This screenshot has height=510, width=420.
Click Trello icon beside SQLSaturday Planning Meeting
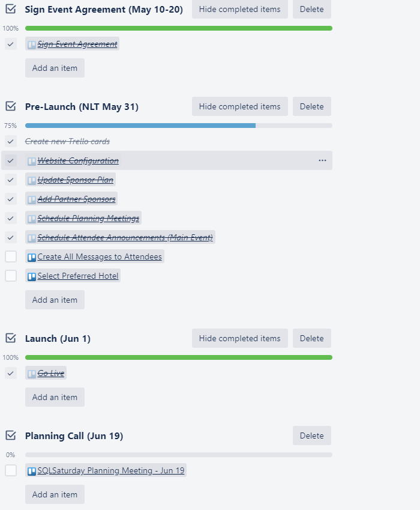32,471
